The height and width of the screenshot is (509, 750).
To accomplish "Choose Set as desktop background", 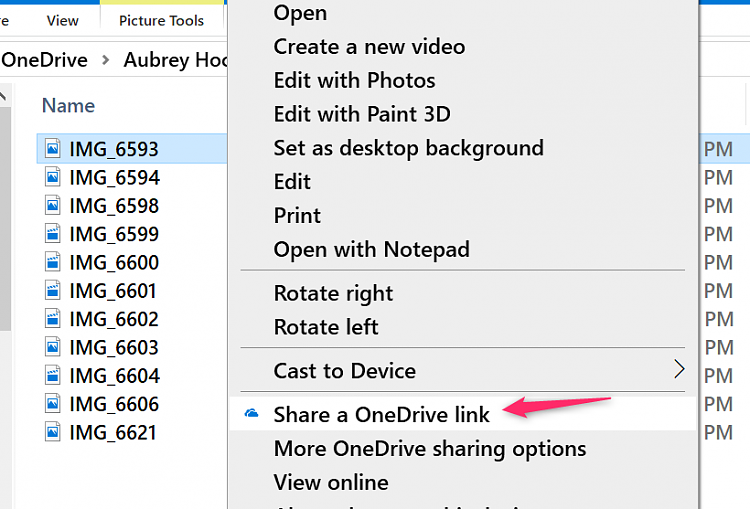I will (x=408, y=148).
